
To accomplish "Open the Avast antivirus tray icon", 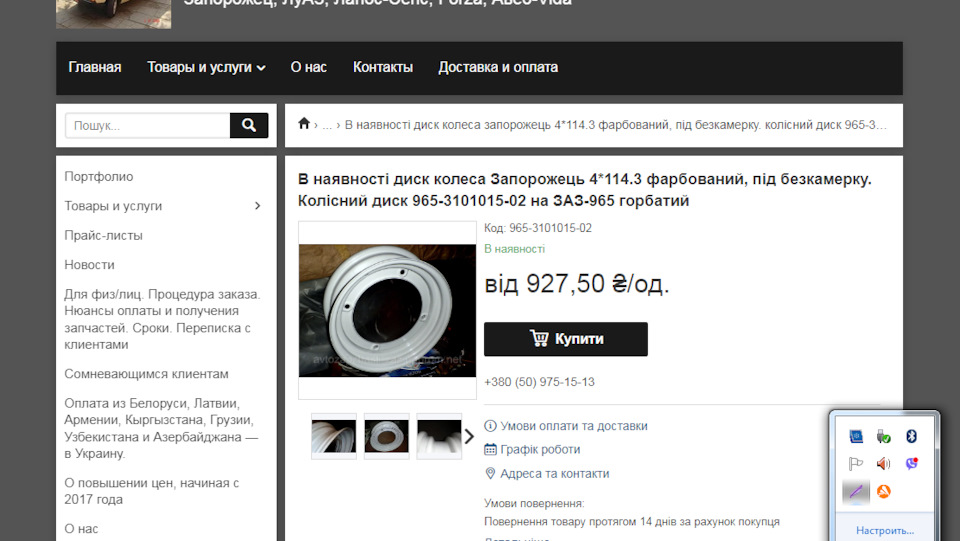I will (883, 491).
